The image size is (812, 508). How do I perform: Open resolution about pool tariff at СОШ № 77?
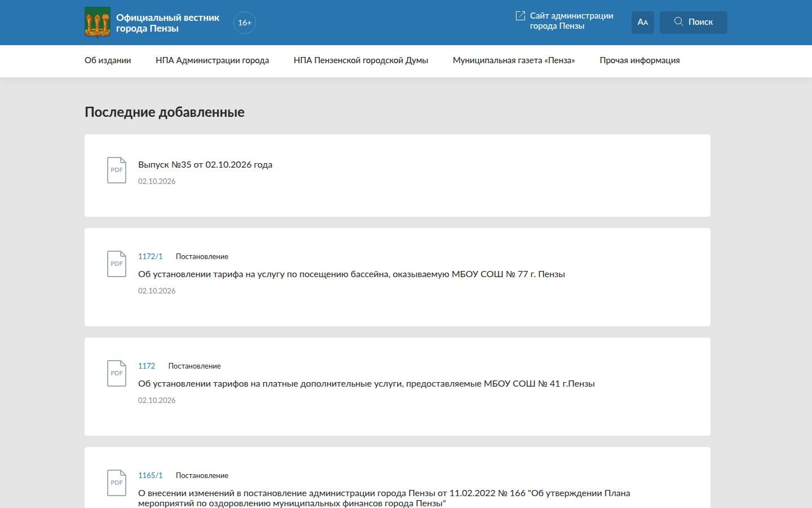pos(351,274)
